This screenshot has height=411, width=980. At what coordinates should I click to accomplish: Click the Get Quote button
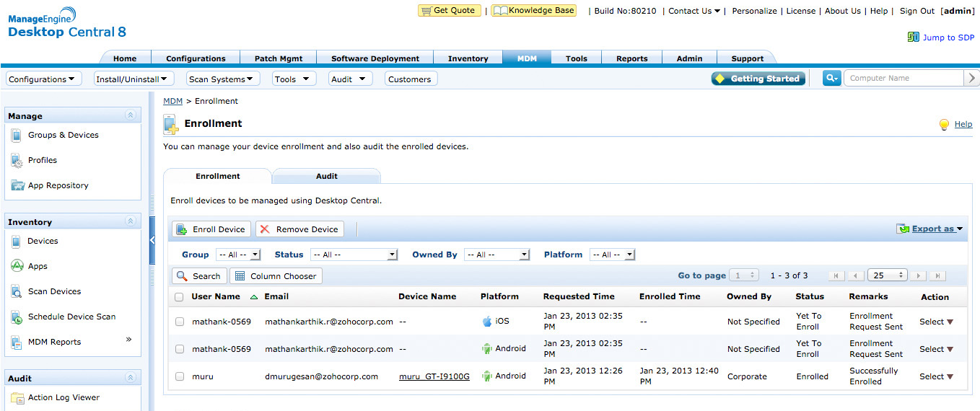click(449, 10)
